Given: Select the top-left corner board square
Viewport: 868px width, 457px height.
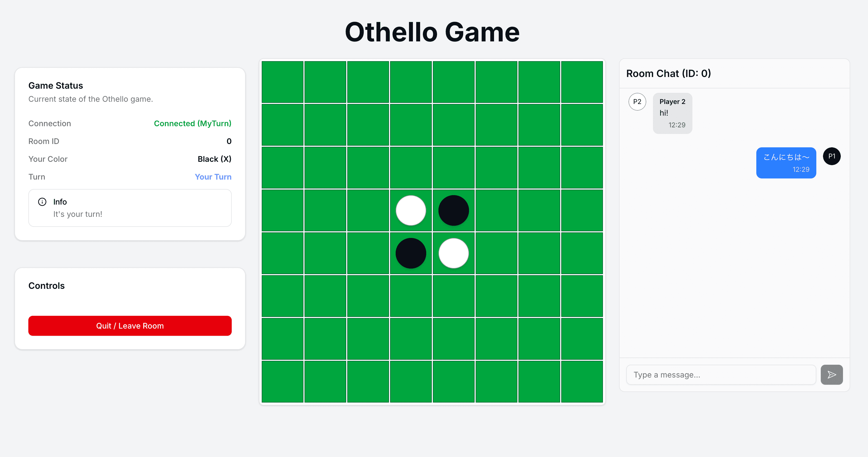Looking at the screenshot, I should (282, 82).
